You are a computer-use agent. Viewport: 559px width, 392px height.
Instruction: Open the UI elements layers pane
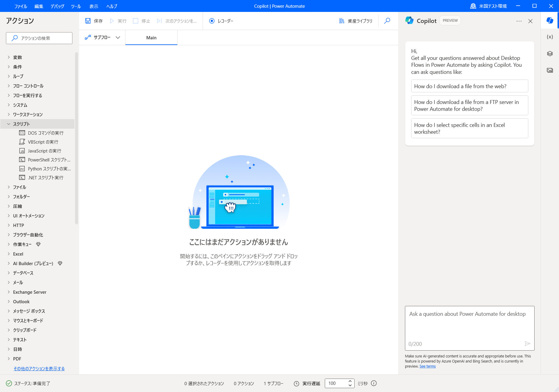point(550,54)
